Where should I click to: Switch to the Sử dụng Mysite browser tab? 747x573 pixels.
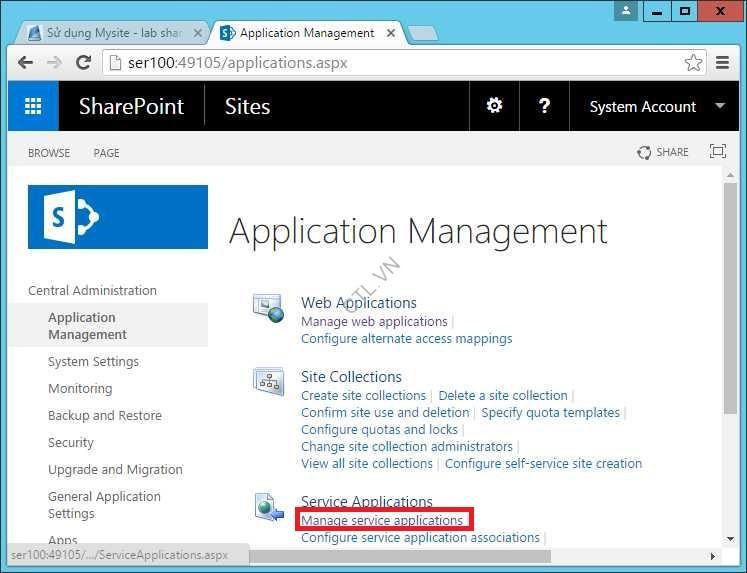pos(112,33)
